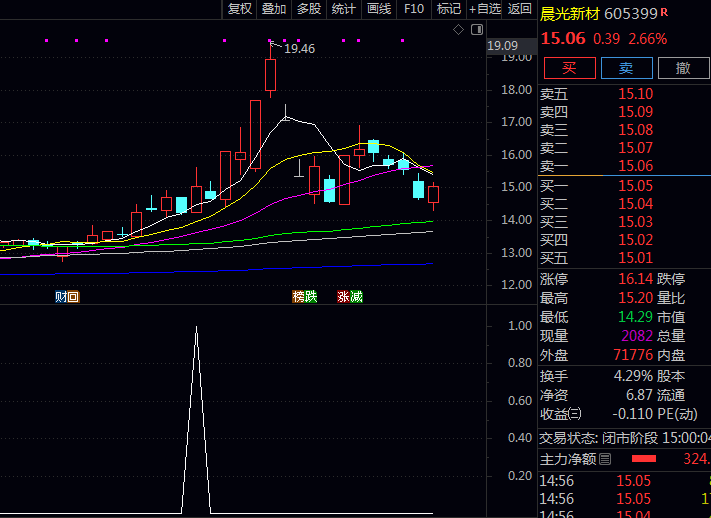Click the 换手 turnover 4.29%
The image size is (711, 518).
click(x=633, y=376)
